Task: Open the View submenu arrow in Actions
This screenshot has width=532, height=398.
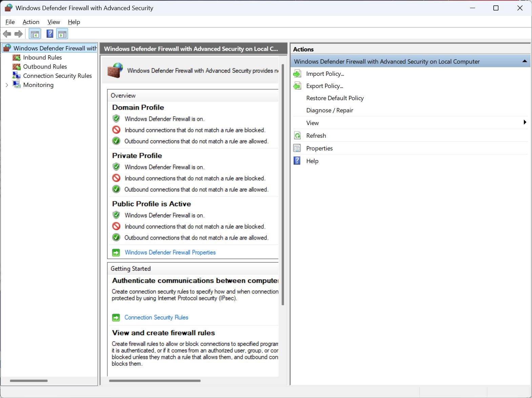Action: click(525, 123)
